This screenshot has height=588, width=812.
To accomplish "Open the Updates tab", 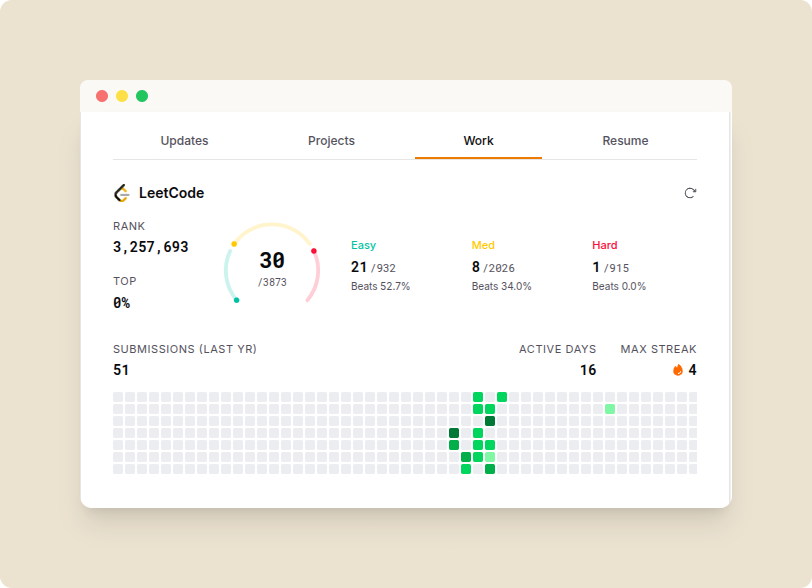I will point(184,141).
